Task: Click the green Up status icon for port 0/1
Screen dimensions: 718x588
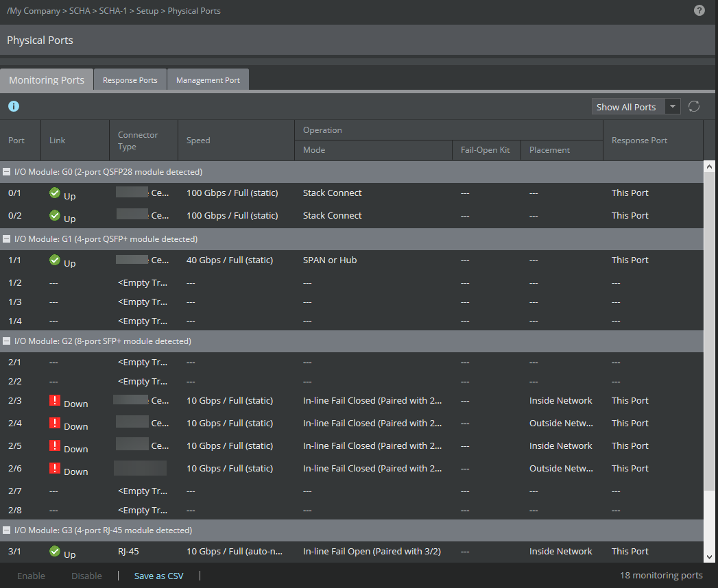Action: 54,193
